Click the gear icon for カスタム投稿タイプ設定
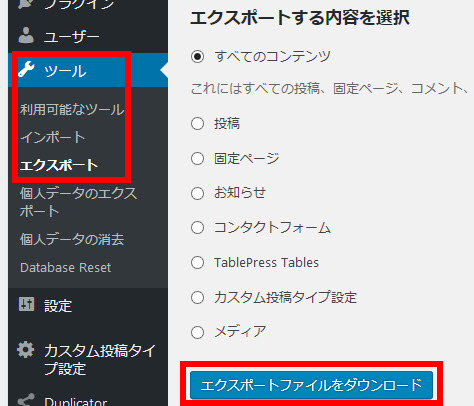Screen dimensions: 474x406 [26, 350]
